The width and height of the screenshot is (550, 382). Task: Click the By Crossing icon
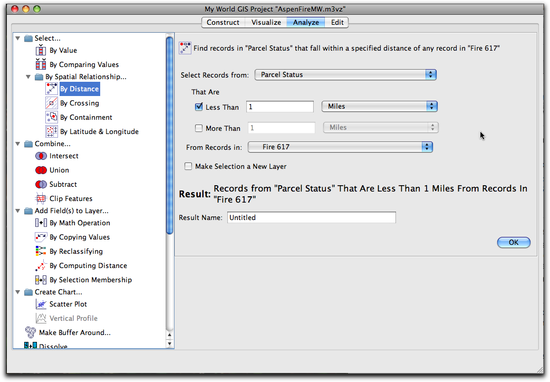click(x=52, y=103)
